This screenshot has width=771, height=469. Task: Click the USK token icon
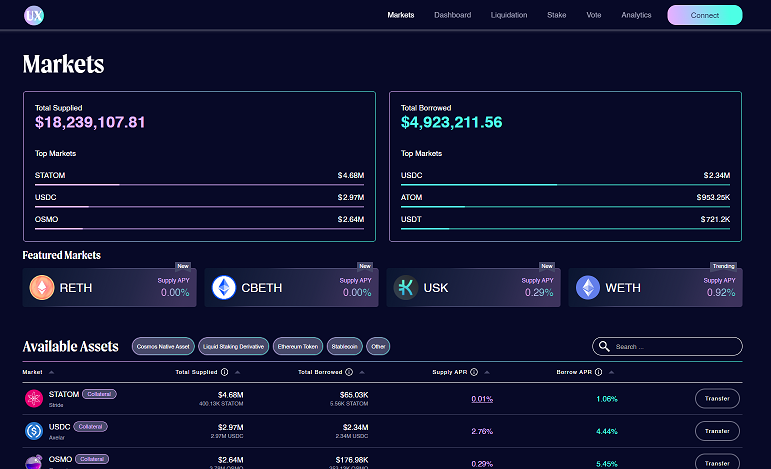[x=406, y=288]
